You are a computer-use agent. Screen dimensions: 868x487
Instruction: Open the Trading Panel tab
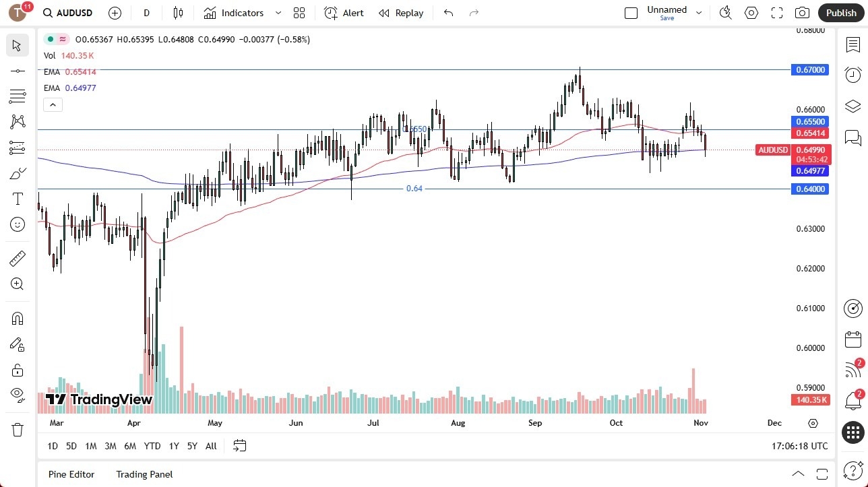(144, 474)
